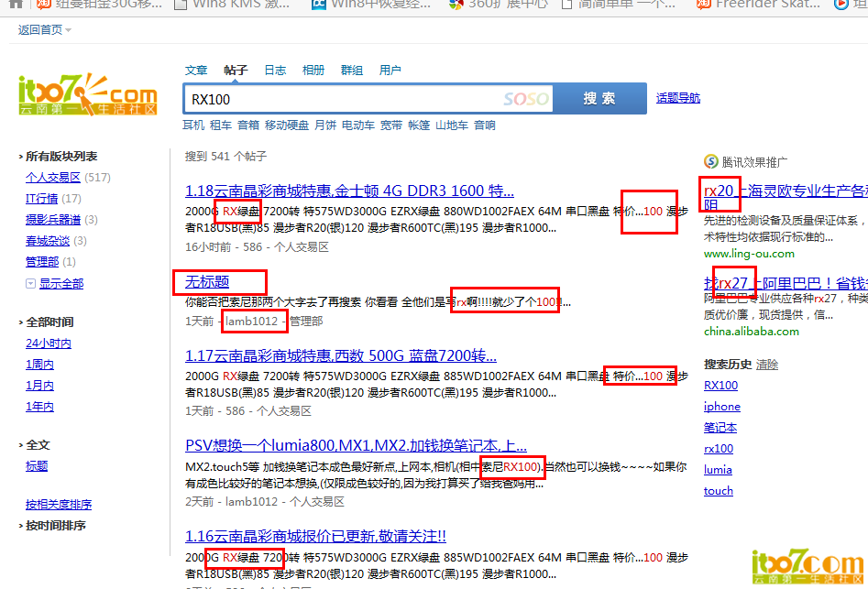Click www.ling-ou.com ad URL
Screen dimensions: 868x589
(749, 254)
